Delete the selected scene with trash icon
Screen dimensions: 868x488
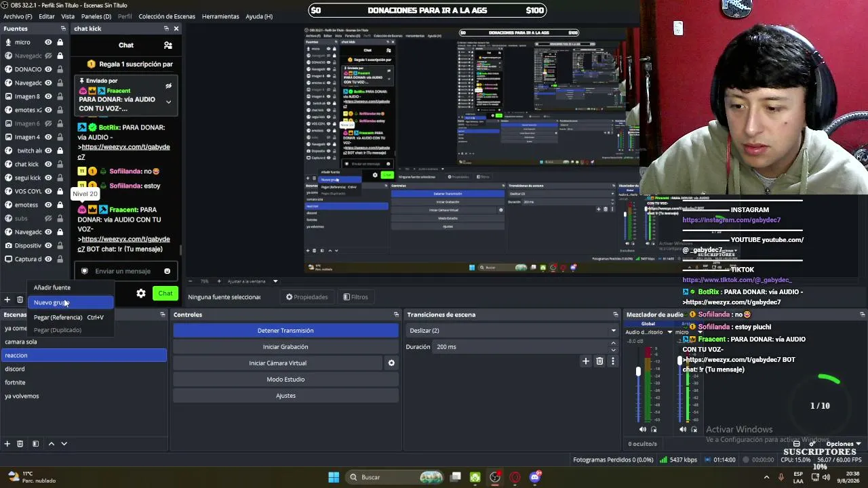[x=20, y=444]
